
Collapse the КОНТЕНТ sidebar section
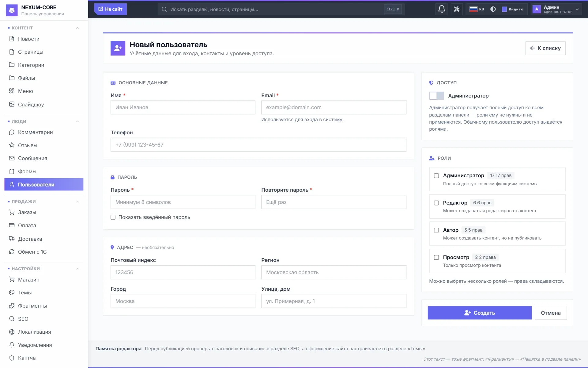tap(77, 28)
